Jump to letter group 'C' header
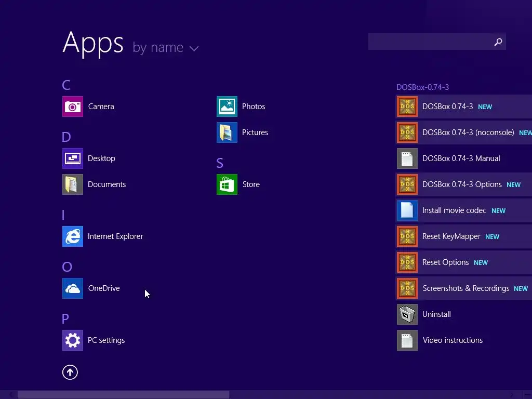This screenshot has height=399, width=532. point(66,85)
